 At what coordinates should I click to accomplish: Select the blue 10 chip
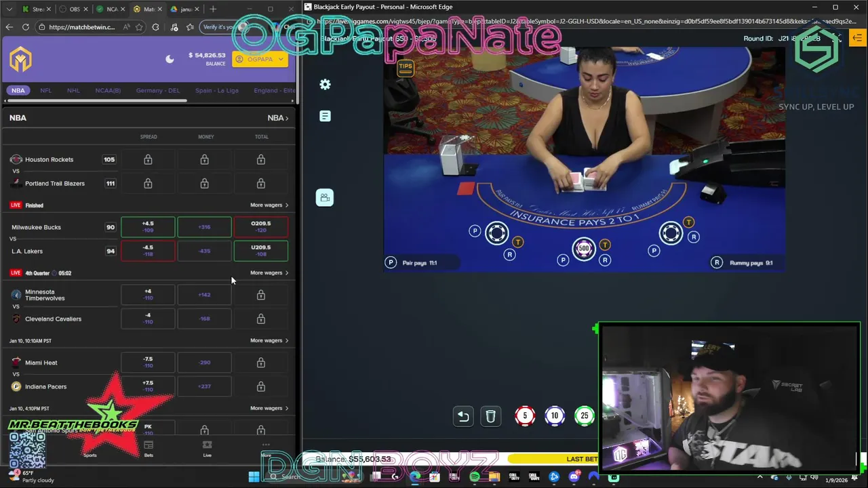click(555, 415)
